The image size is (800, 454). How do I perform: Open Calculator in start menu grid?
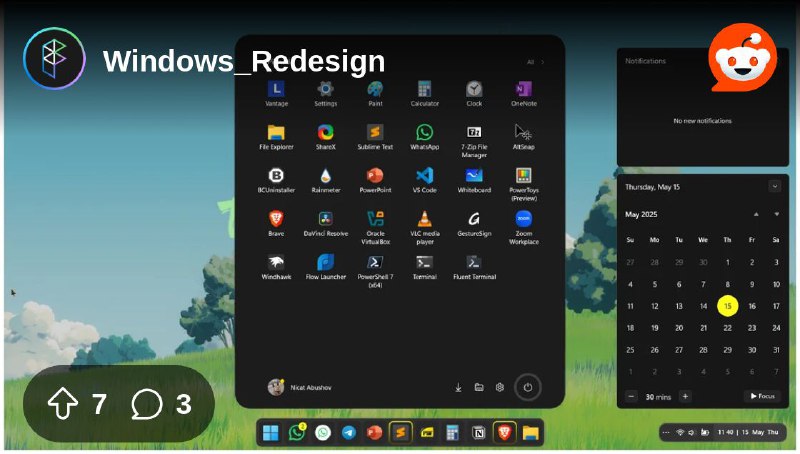pyautogui.click(x=424, y=94)
